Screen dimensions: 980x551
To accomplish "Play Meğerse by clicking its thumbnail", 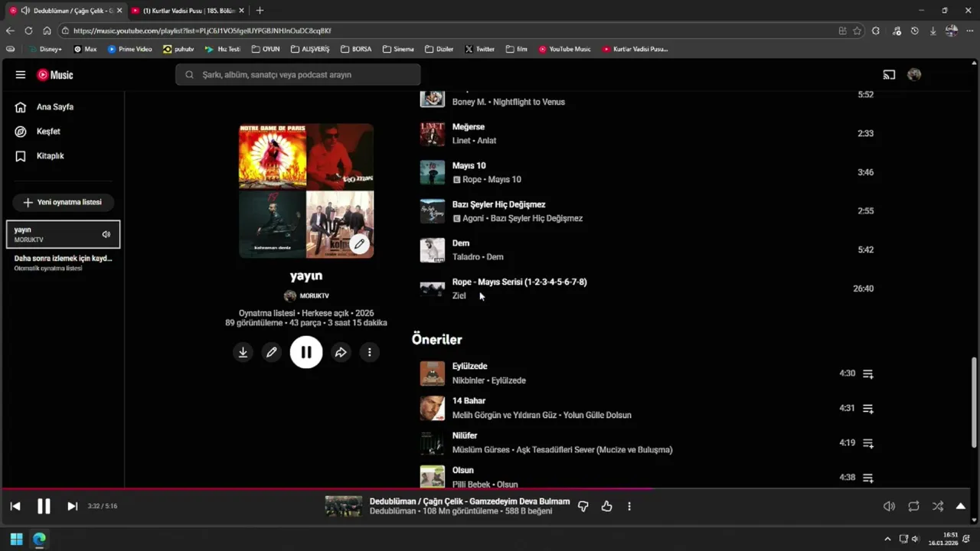I will [433, 134].
